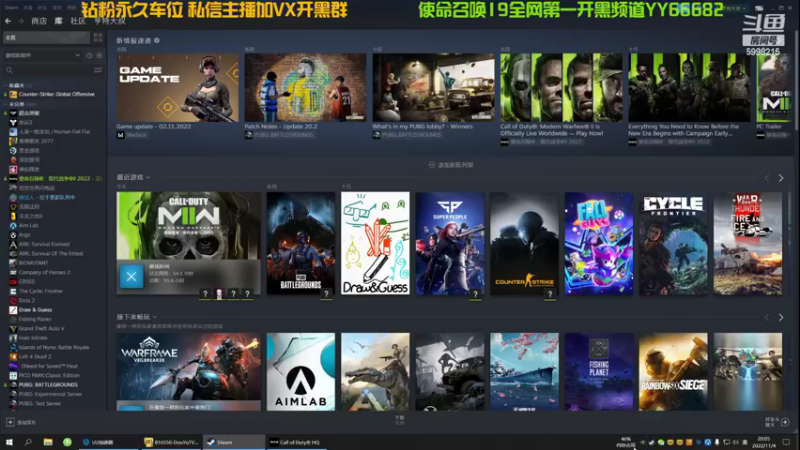Select Fishing Planet in game list
Image resolution: width=800 pixels, height=450 pixels.
35,319
